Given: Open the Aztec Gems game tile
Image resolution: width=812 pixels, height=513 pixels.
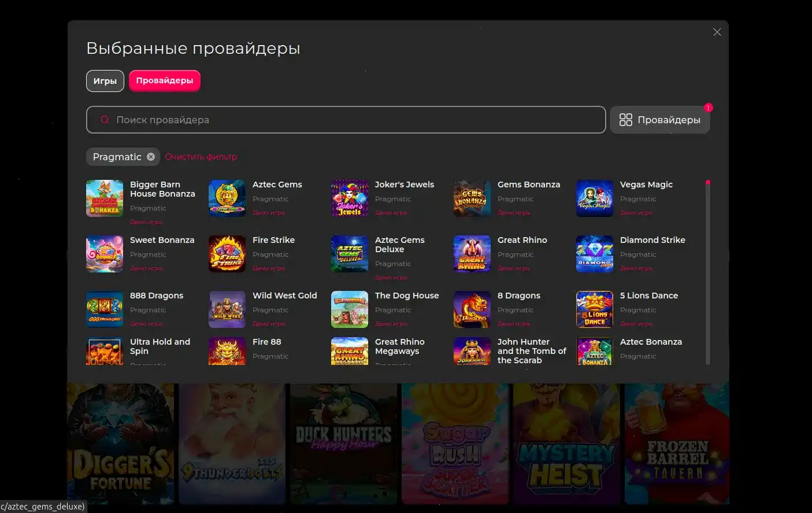Looking at the screenshot, I should [227, 198].
